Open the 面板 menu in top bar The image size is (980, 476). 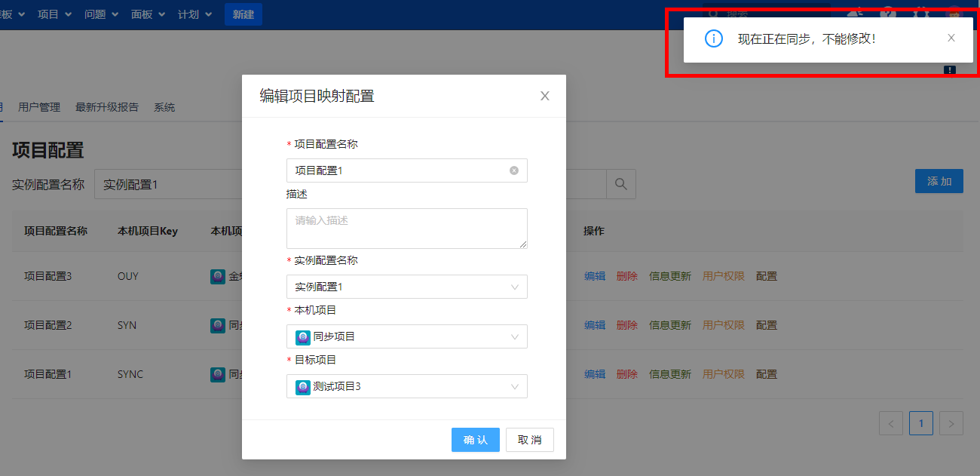147,14
